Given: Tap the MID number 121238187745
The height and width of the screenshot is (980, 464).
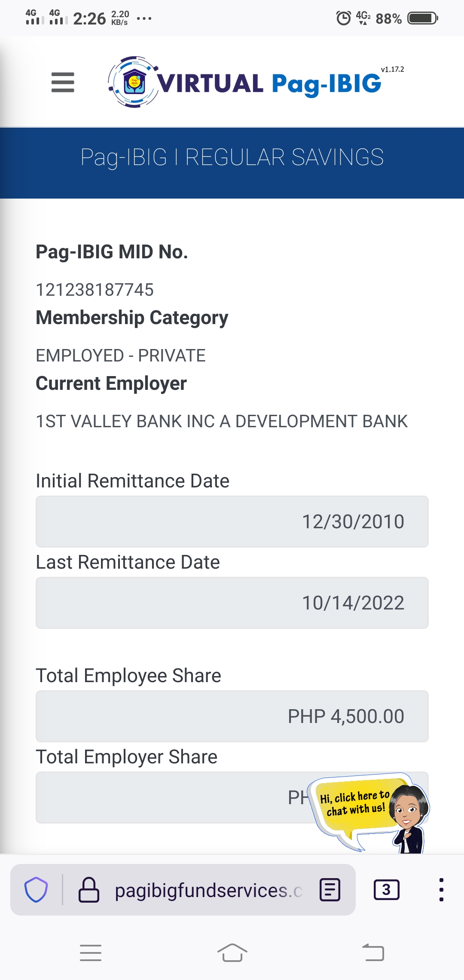Looking at the screenshot, I should pyautogui.click(x=95, y=290).
